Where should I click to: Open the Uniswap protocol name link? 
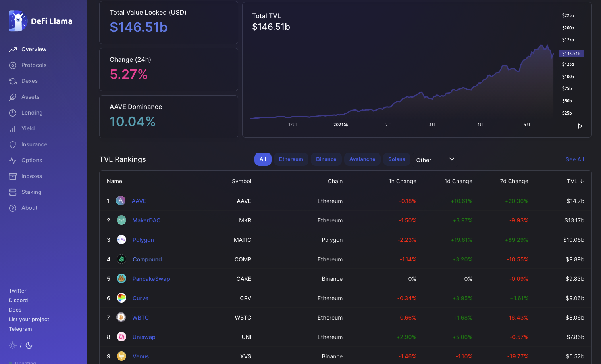pyautogui.click(x=144, y=337)
